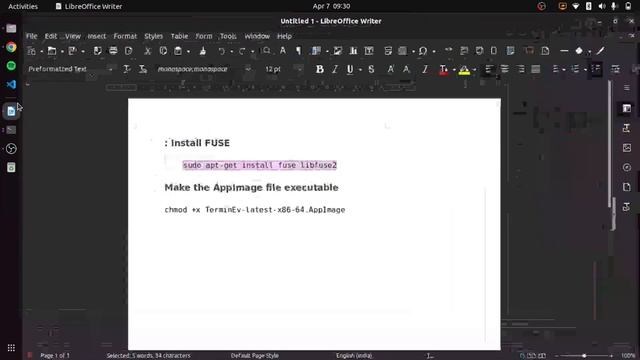
Task: Paste from clipboard icon
Action: coord(178,51)
